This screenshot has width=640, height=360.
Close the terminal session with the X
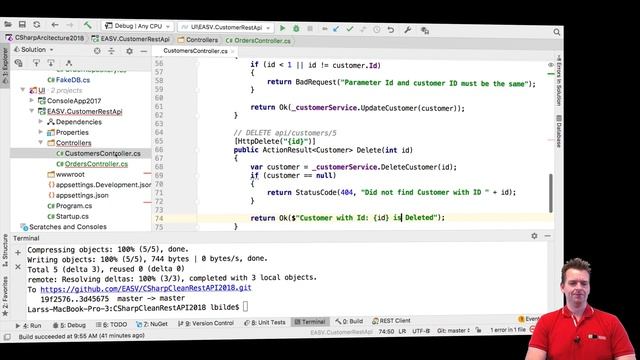pyautogui.click(x=18, y=267)
